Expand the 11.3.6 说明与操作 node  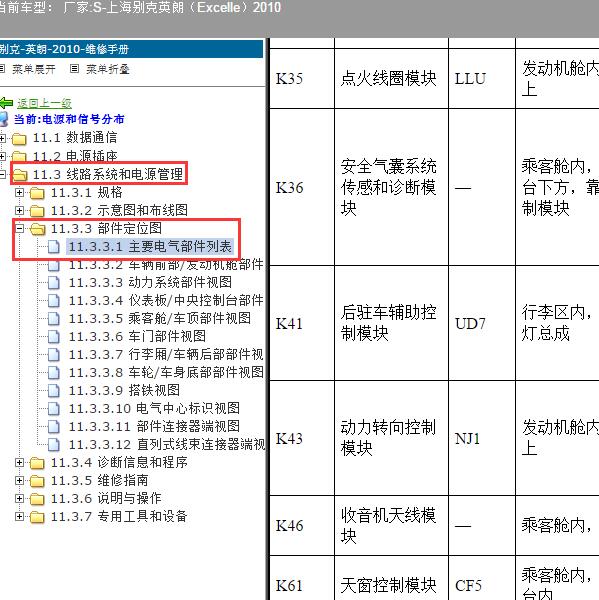19,498
